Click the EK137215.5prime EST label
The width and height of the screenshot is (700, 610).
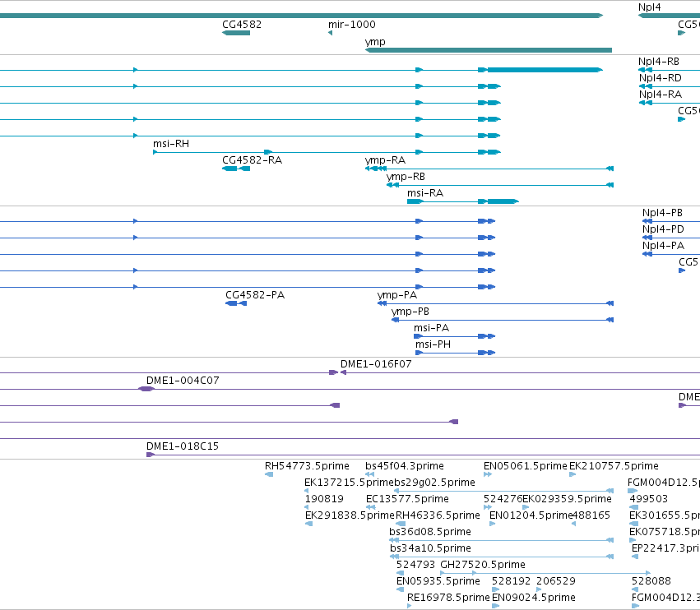point(349,483)
